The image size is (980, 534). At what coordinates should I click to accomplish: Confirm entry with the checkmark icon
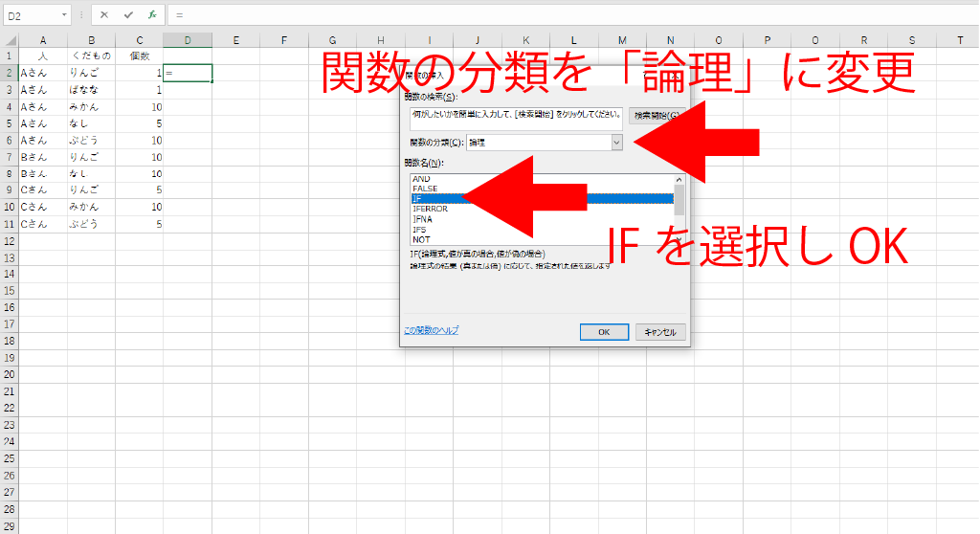point(127,15)
